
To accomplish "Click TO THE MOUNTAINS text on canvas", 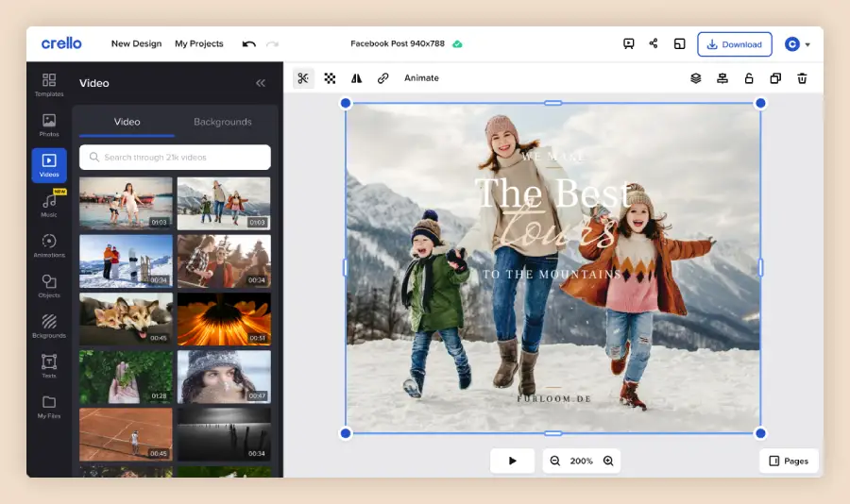I will click(x=552, y=275).
